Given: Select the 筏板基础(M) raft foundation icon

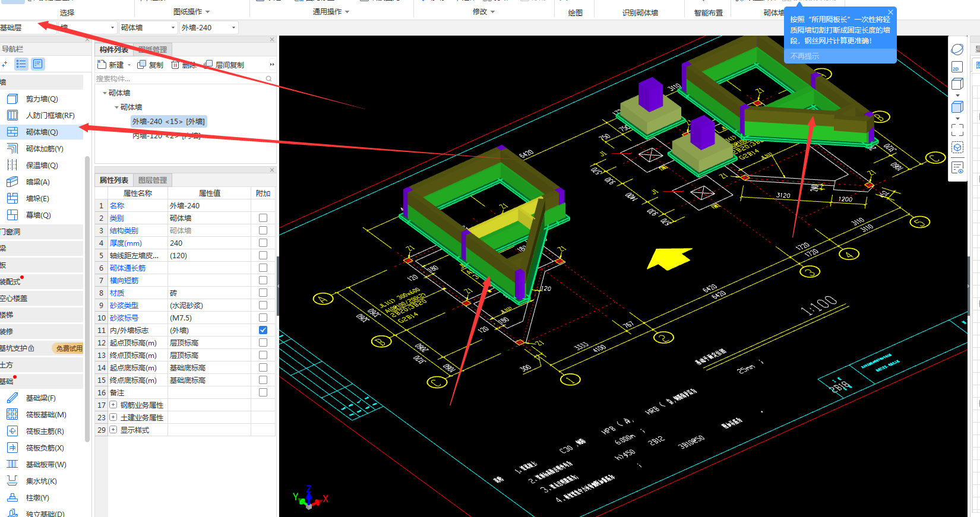Looking at the screenshot, I should tap(12, 415).
